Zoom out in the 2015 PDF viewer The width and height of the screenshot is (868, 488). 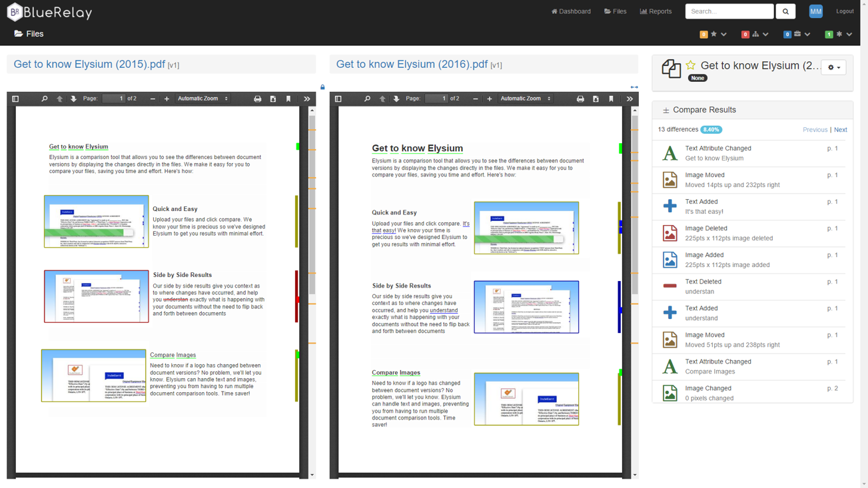point(153,99)
